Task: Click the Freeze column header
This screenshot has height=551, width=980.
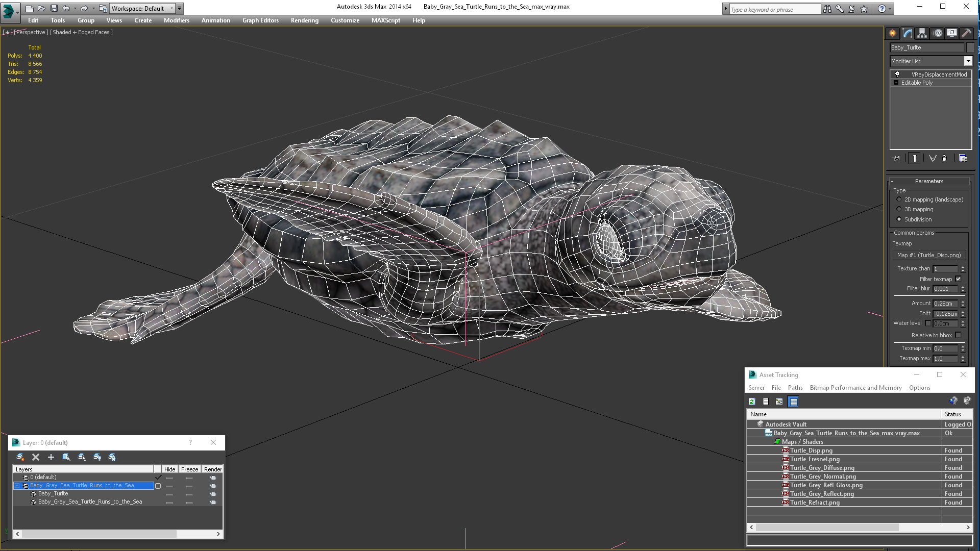Action: click(189, 469)
